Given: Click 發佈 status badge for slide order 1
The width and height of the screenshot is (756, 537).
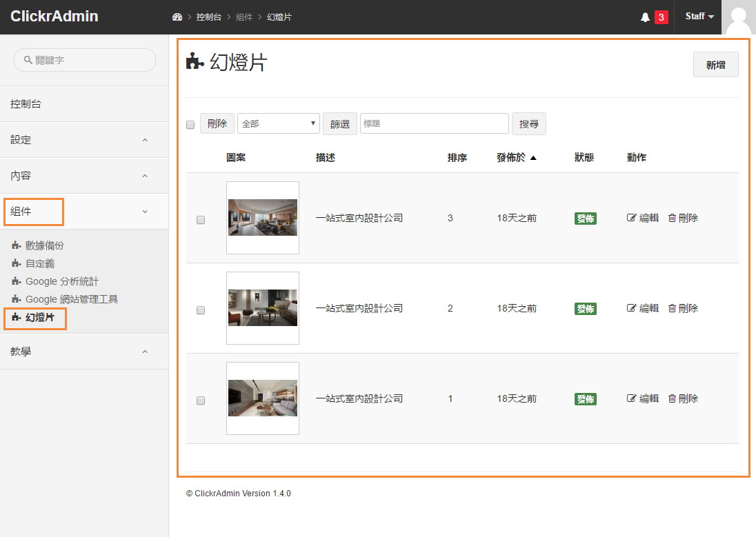Looking at the screenshot, I should [586, 399].
